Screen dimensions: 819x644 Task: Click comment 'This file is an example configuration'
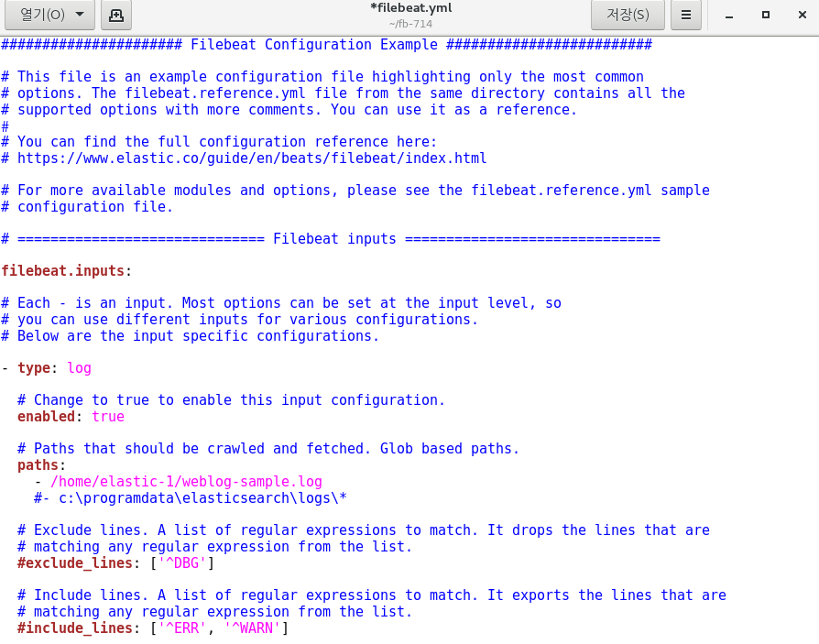[x=322, y=77]
